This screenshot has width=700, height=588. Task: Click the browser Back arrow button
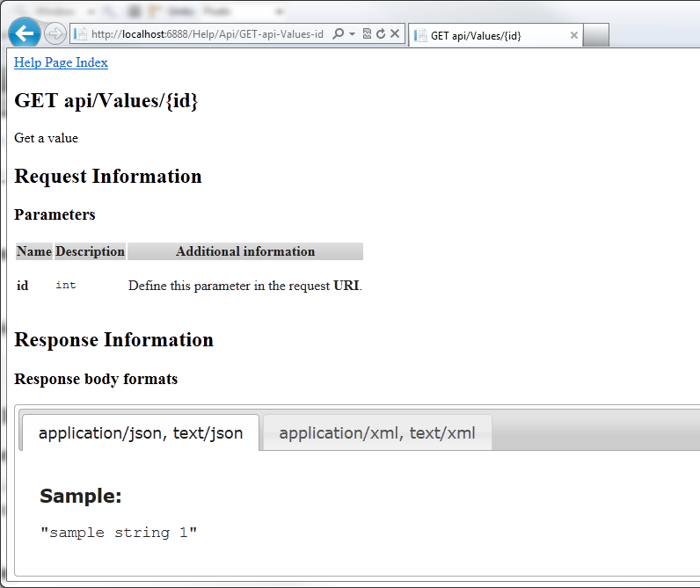tap(24, 33)
